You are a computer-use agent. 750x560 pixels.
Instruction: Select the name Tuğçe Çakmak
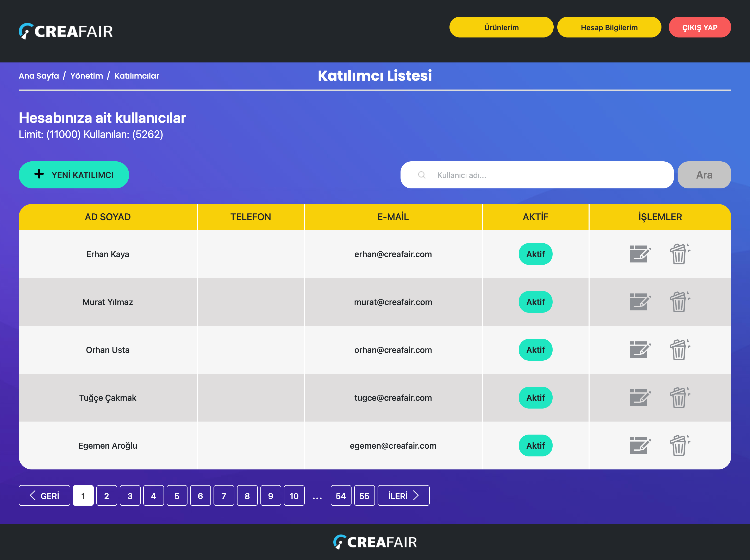[x=108, y=398]
